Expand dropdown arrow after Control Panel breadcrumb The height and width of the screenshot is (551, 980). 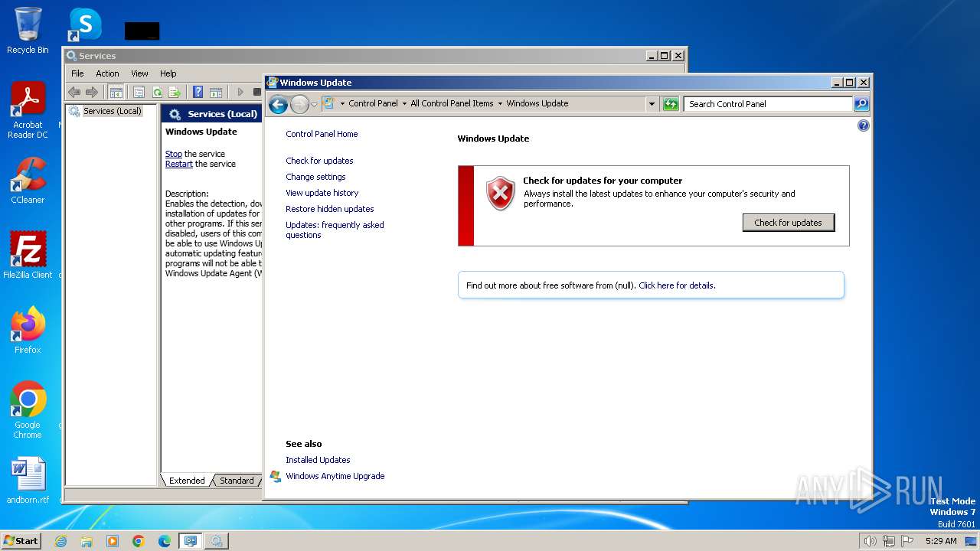pyautogui.click(x=404, y=103)
